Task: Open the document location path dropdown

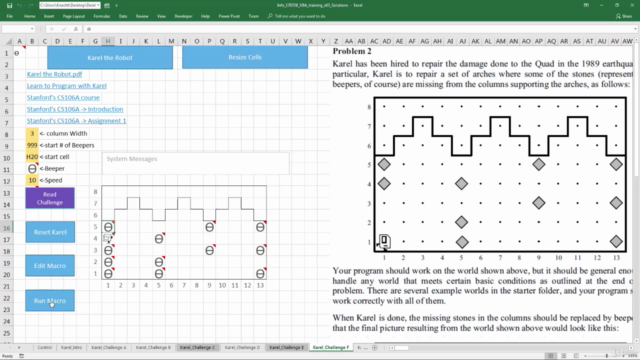Action: click(x=98, y=5)
